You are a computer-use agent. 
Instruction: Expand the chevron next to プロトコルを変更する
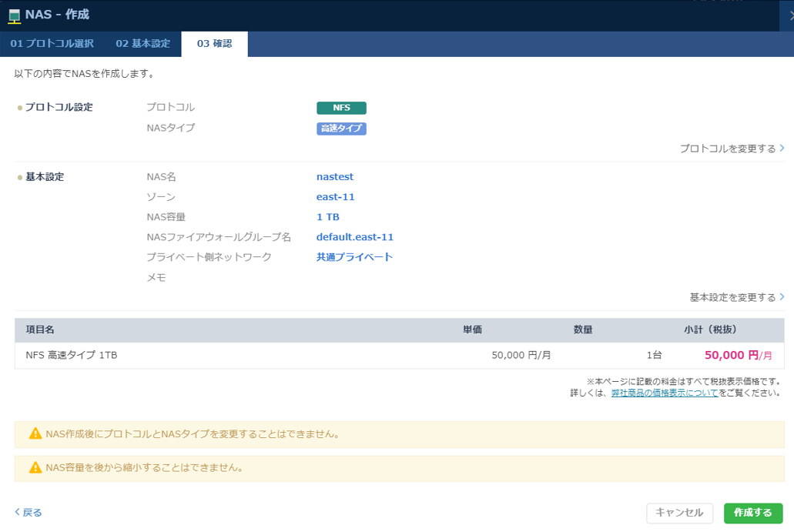coord(782,147)
